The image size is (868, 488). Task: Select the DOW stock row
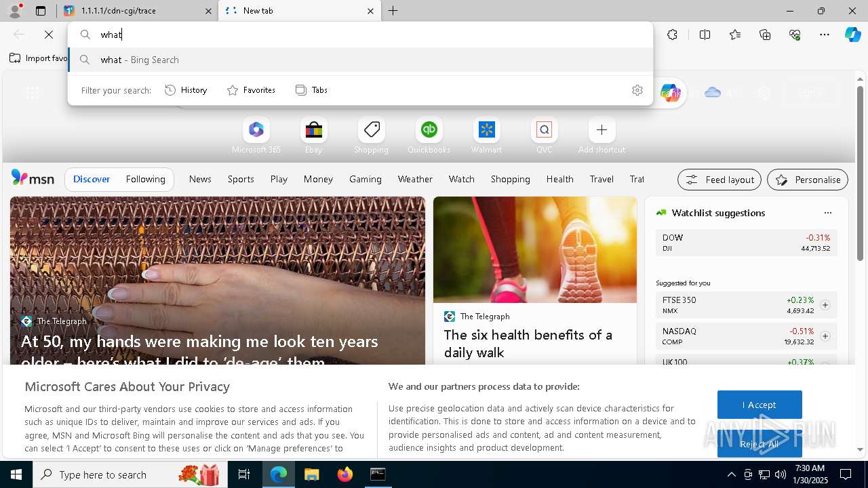click(x=746, y=243)
